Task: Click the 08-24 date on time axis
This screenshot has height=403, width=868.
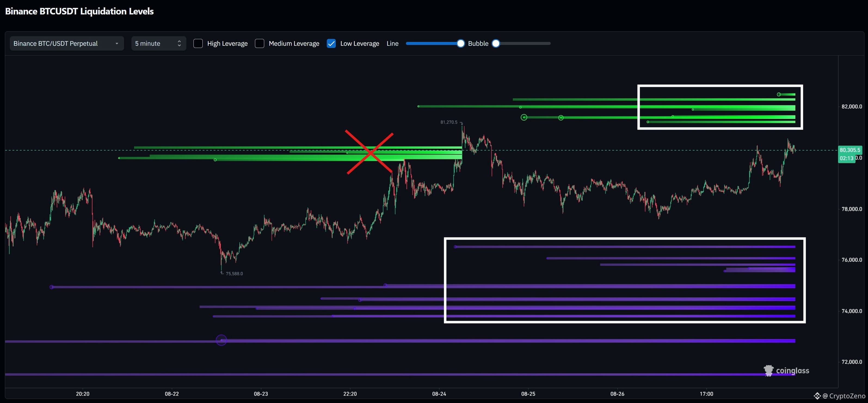Action: point(439,394)
